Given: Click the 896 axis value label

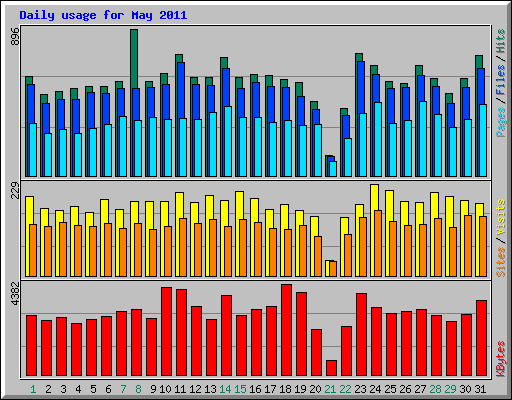Looking at the screenshot, I should [x=15, y=37].
